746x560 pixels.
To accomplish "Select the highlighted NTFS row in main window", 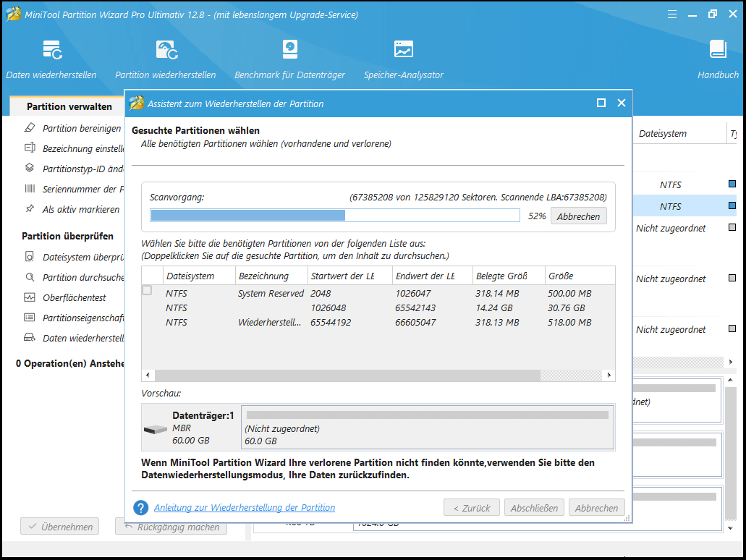I will [684, 206].
